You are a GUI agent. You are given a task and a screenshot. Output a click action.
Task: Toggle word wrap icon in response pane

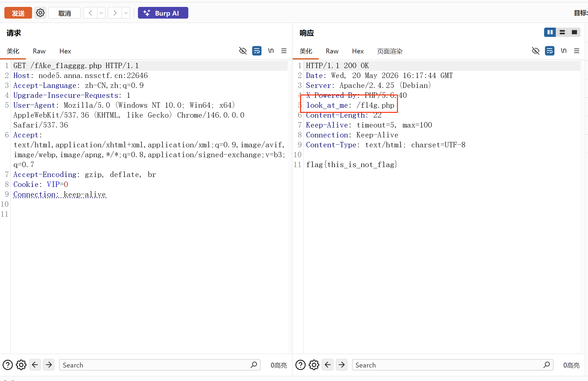(x=550, y=51)
